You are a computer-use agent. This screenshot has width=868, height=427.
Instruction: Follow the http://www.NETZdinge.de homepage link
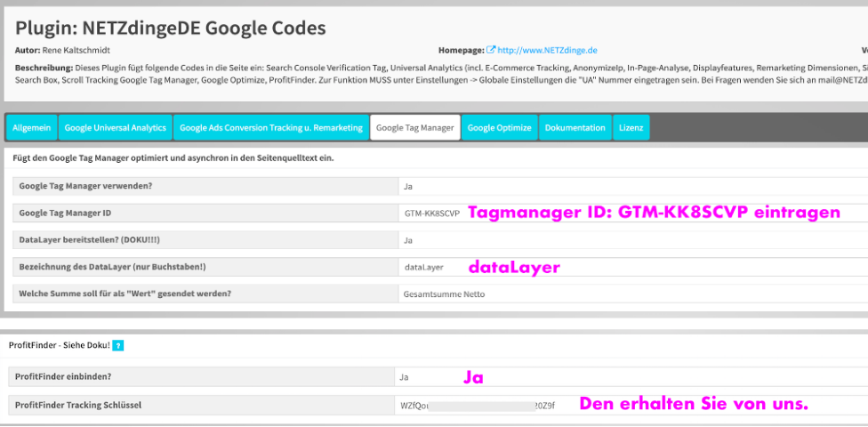point(548,50)
